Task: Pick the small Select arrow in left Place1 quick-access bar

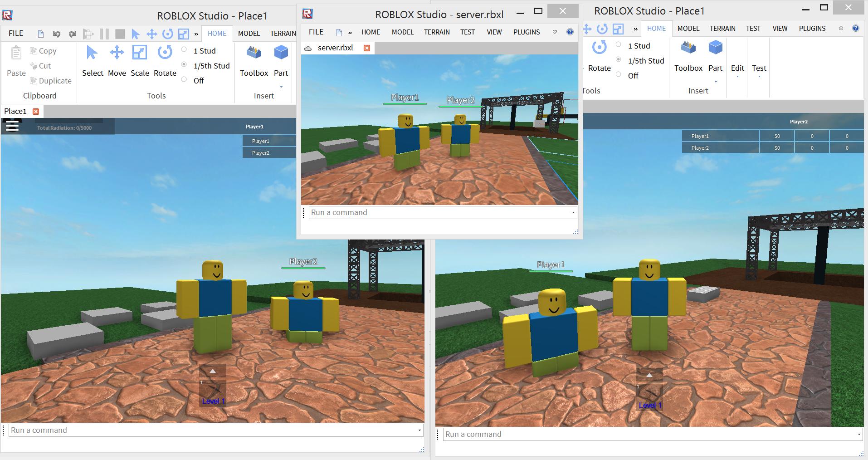Action: [x=135, y=34]
